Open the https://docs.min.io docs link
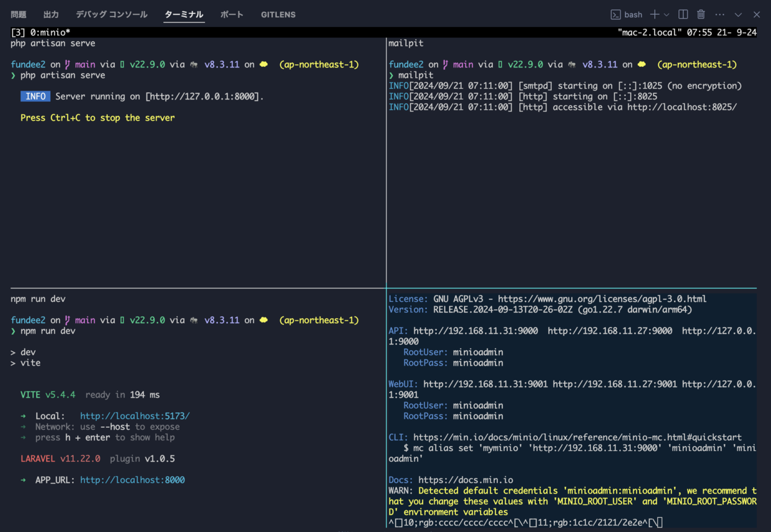Viewport: 771px width, 532px height. pos(466,480)
